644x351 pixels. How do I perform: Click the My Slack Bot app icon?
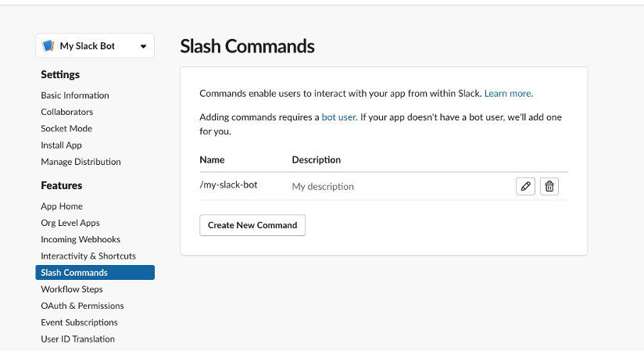(48, 45)
